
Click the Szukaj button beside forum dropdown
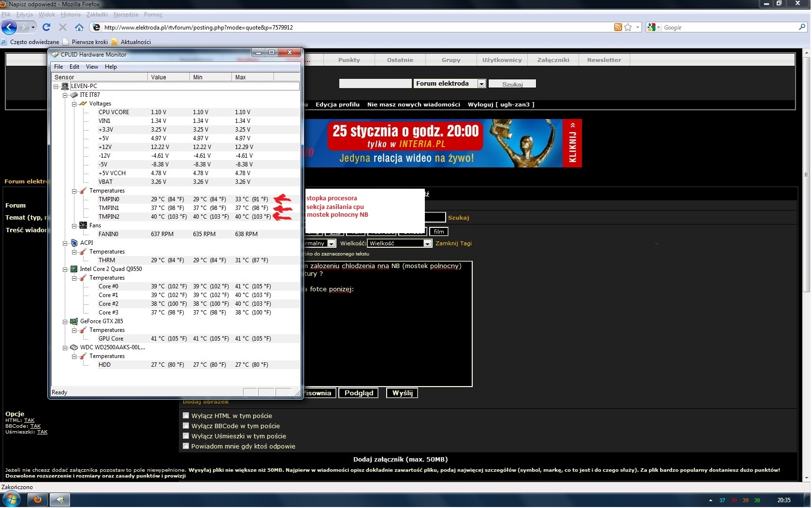pos(512,84)
